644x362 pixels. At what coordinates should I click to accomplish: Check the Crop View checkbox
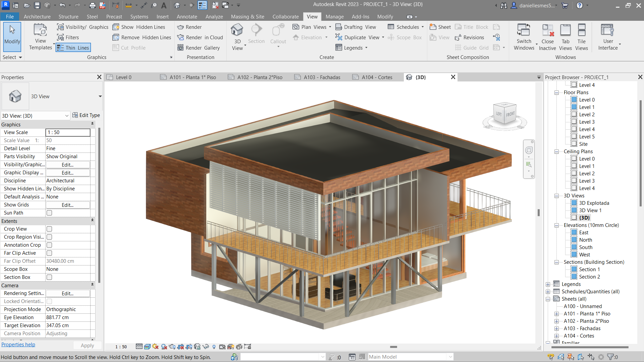[49, 229]
